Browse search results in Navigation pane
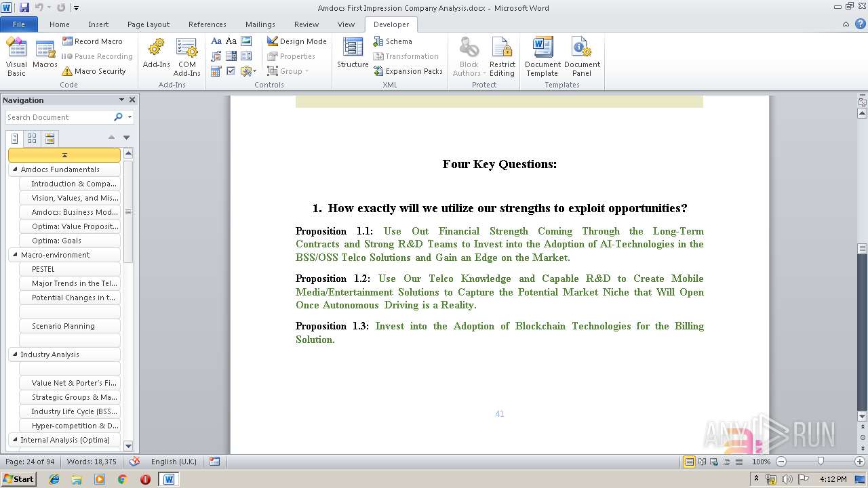This screenshot has height=488, width=868. pos(49,138)
